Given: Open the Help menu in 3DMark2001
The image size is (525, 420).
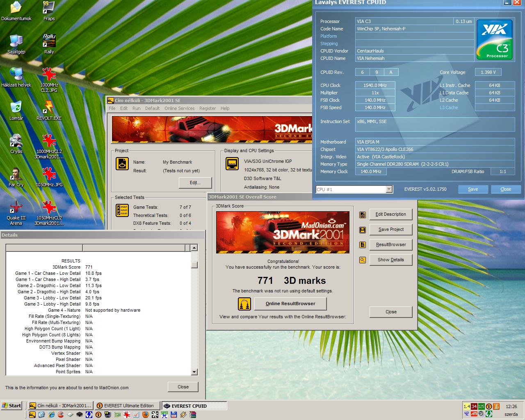Looking at the screenshot, I should pyautogui.click(x=225, y=108).
